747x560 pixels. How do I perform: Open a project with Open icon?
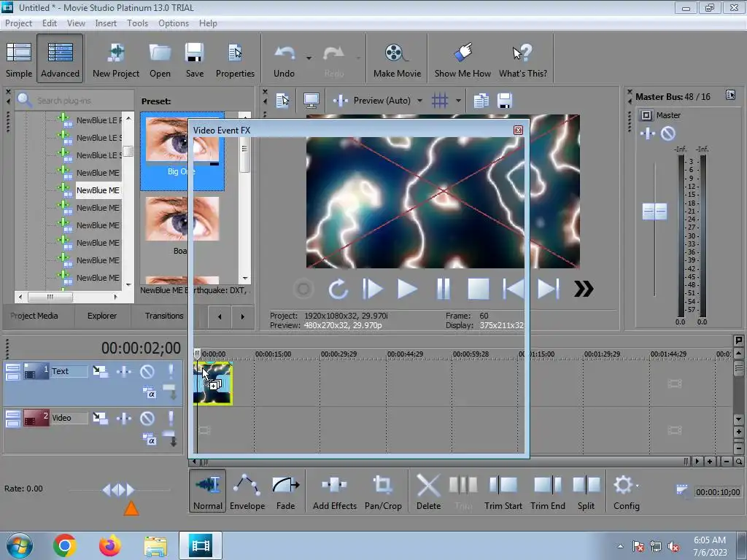160,60
